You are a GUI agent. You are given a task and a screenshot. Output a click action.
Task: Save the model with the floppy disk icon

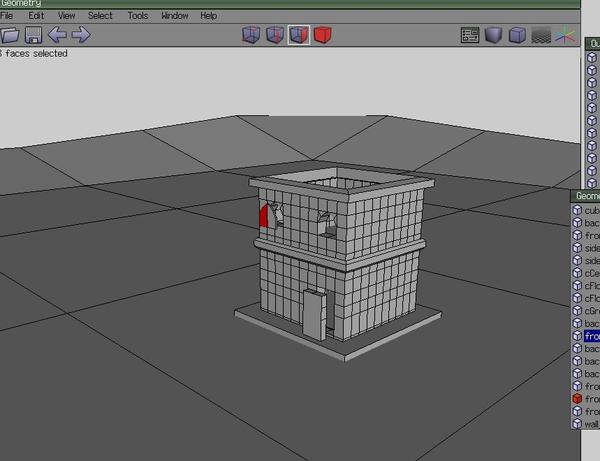click(34, 35)
